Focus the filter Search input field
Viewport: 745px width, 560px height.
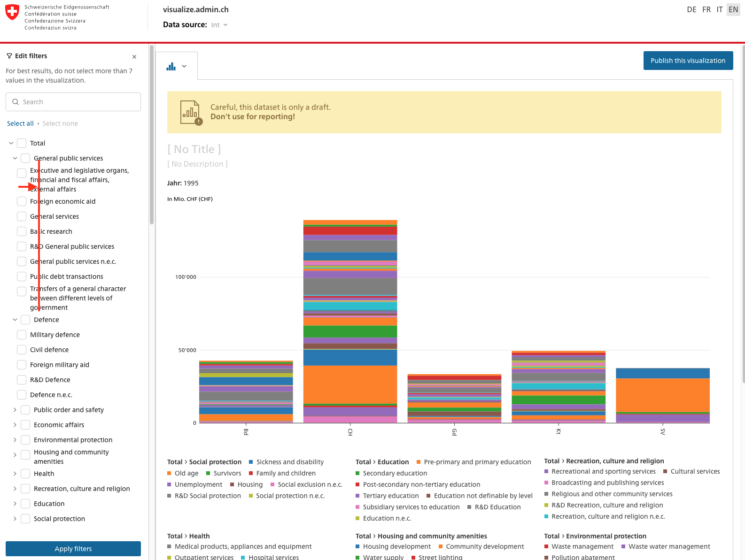(x=73, y=102)
